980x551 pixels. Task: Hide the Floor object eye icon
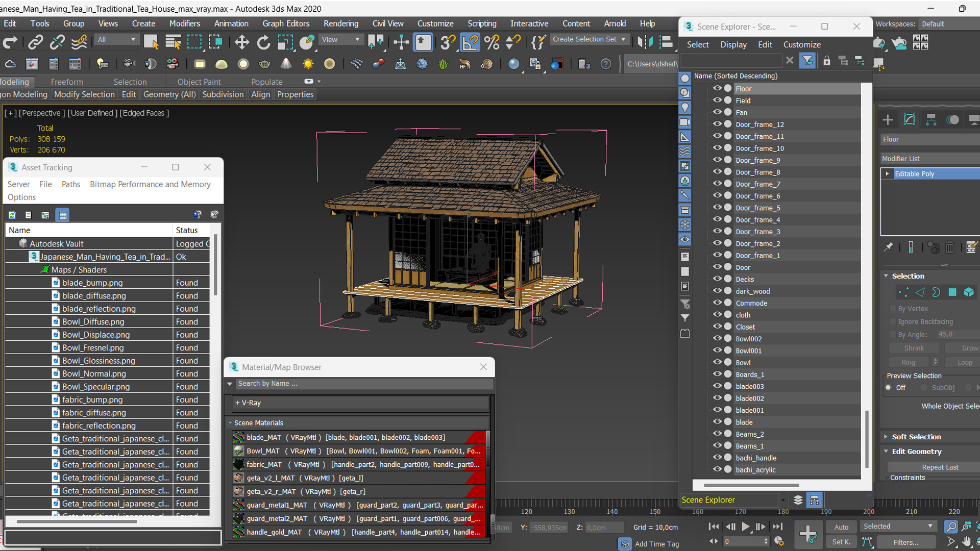tap(717, 88)
